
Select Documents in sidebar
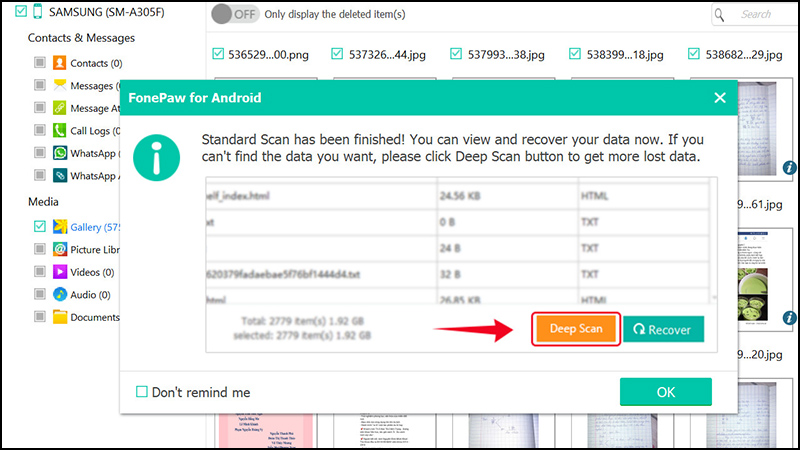pyautogui.click(x=95, y=317)
